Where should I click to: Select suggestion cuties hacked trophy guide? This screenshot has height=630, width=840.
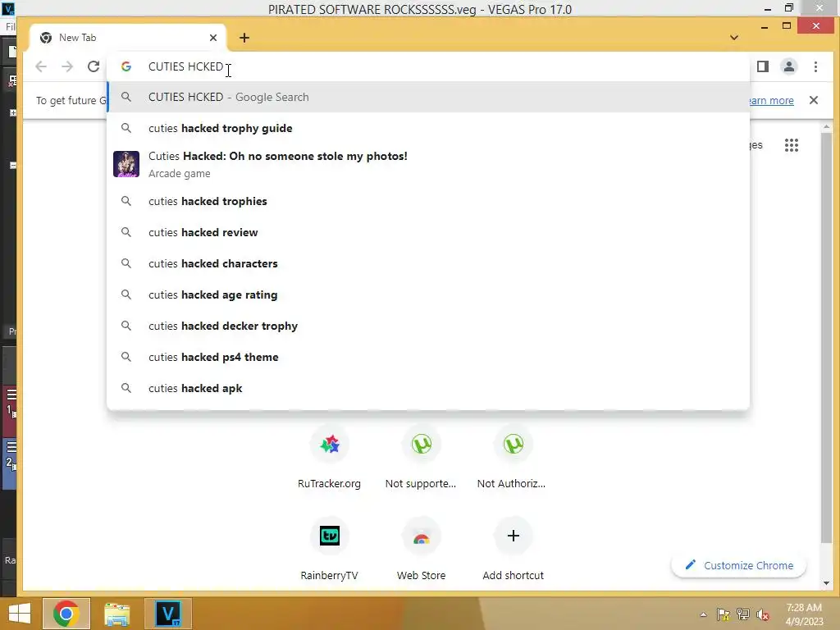[428, 128]
